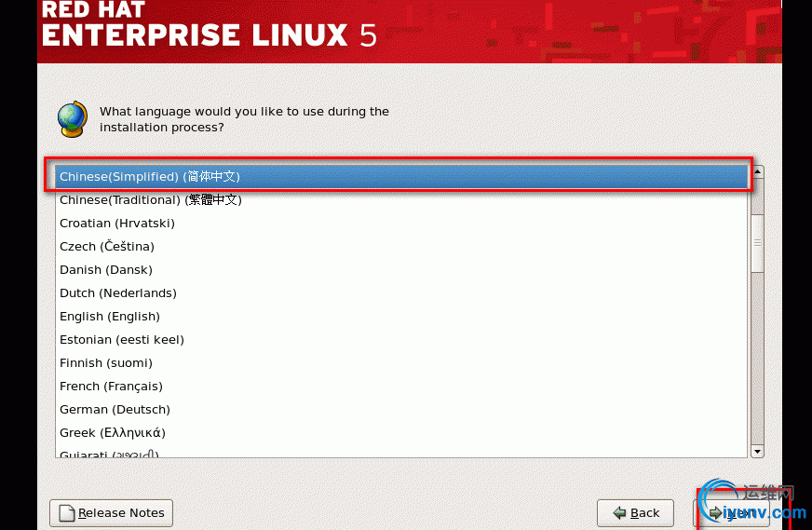This screenshot has height=530, width=812.
Task: Choose Croatian (Hrvatski) language
Action: pyautogui.click(x=401, y=224)
